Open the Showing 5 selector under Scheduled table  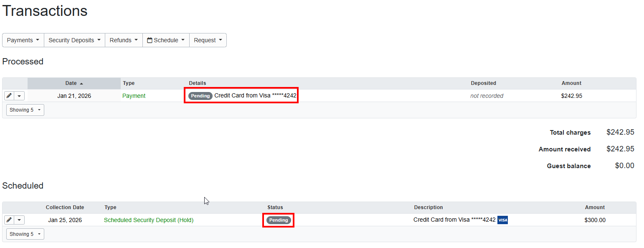25,234
